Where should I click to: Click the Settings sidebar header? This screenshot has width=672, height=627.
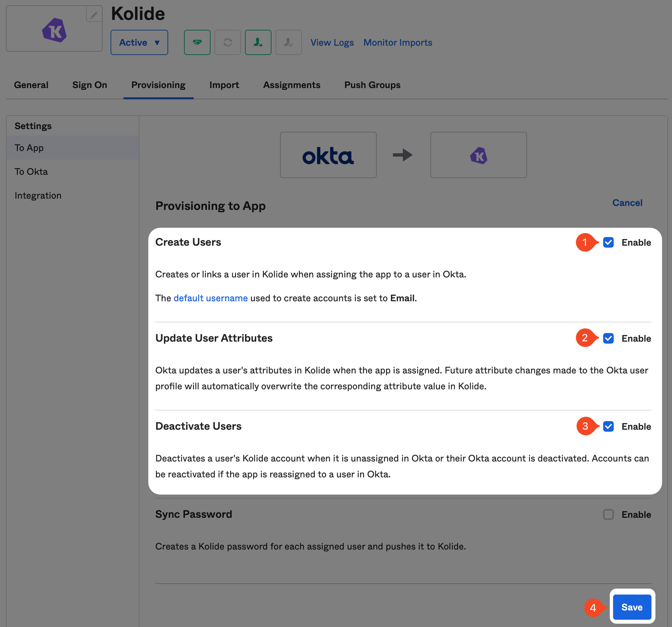(x=33, y=126)
